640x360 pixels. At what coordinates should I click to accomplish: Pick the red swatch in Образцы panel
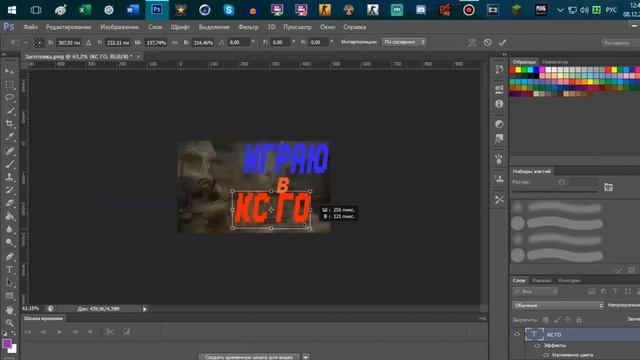coord(512,70)
